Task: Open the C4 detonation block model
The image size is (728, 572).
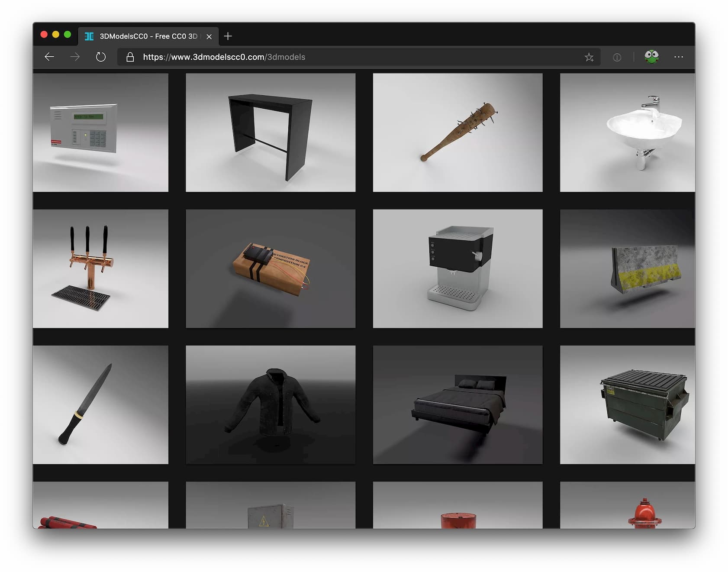Action: (x=271, y=268)
